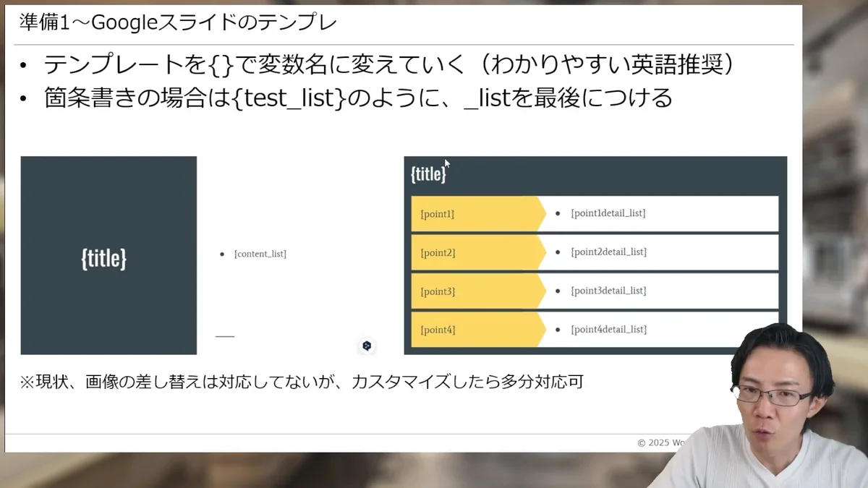Click the small hexagon badge icon below content list
868x488 pixels.
pyautogui.click(x=367, y=346)
